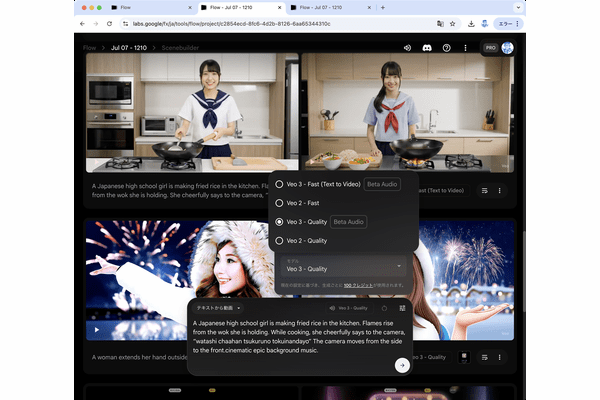The image size is (600, 400).
Task: Expand the model Veo 3 - Quality combo box
Action: (x=343, y=266)
